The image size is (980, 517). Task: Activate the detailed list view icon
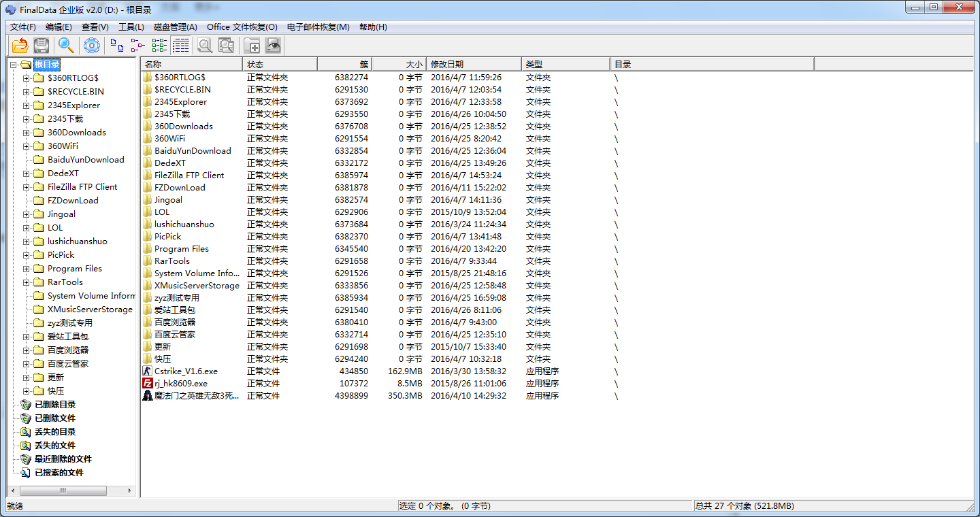[181, 45]
